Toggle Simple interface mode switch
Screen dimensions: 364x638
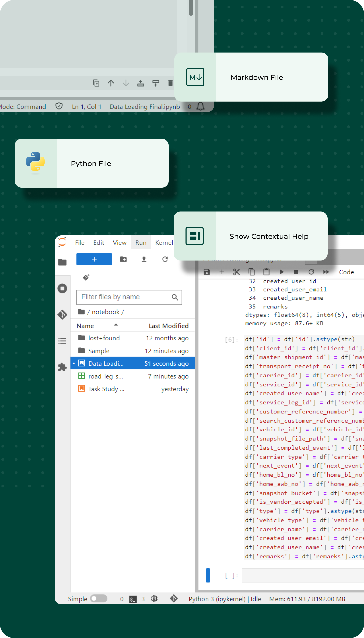point(99,598)
